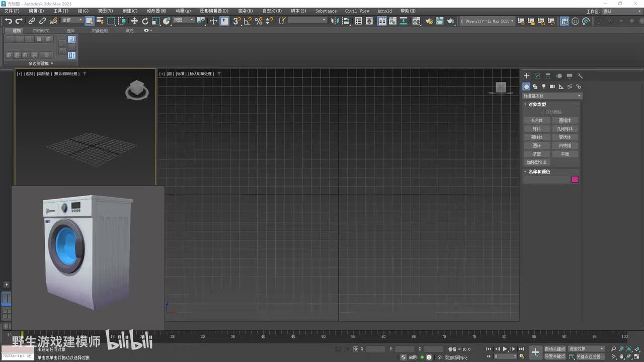Toggle the Spinner Snap button
Image resolution: width=644 pixels, height=362 pixels.
click(x=269, y=21)
